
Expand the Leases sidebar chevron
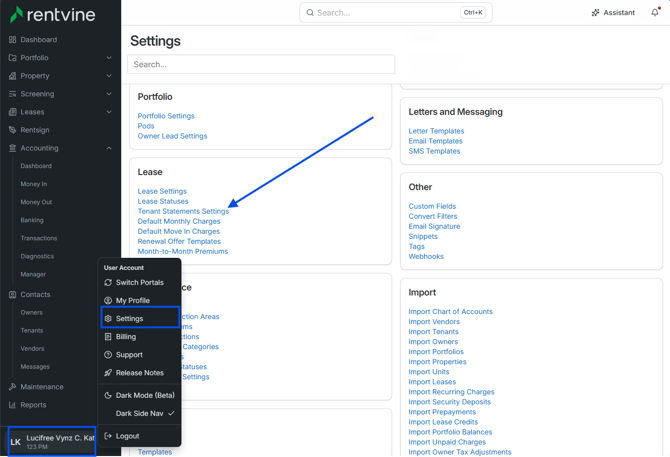109,112
